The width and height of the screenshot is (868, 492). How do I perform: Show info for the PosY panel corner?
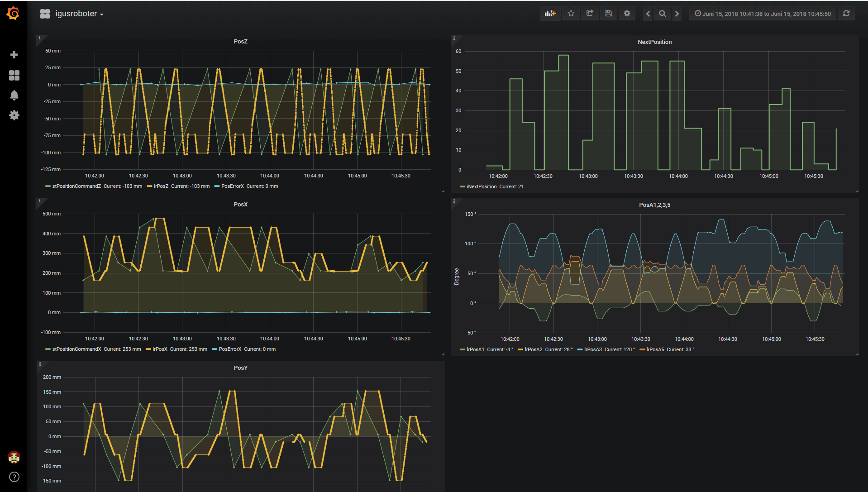coord(39,364)
